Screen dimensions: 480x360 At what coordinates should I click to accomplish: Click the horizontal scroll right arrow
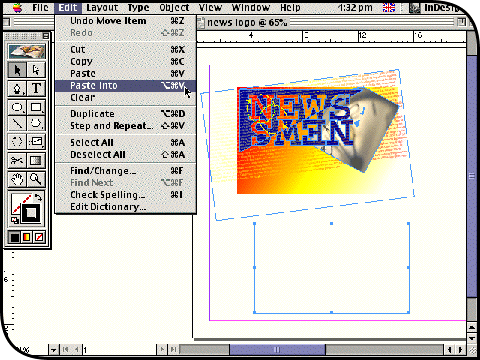click(460, 350)
